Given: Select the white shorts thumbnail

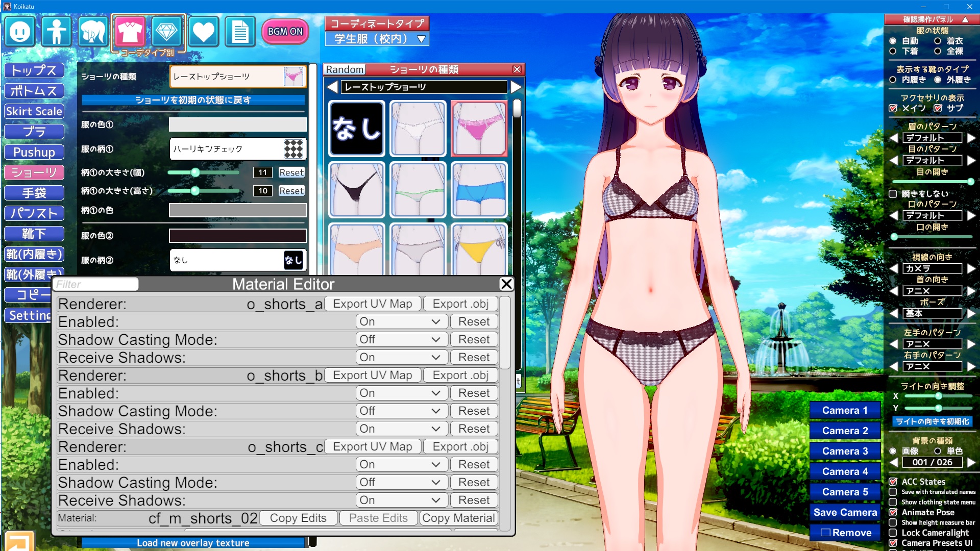Looking at the screenshot, I should pos(418,129).
